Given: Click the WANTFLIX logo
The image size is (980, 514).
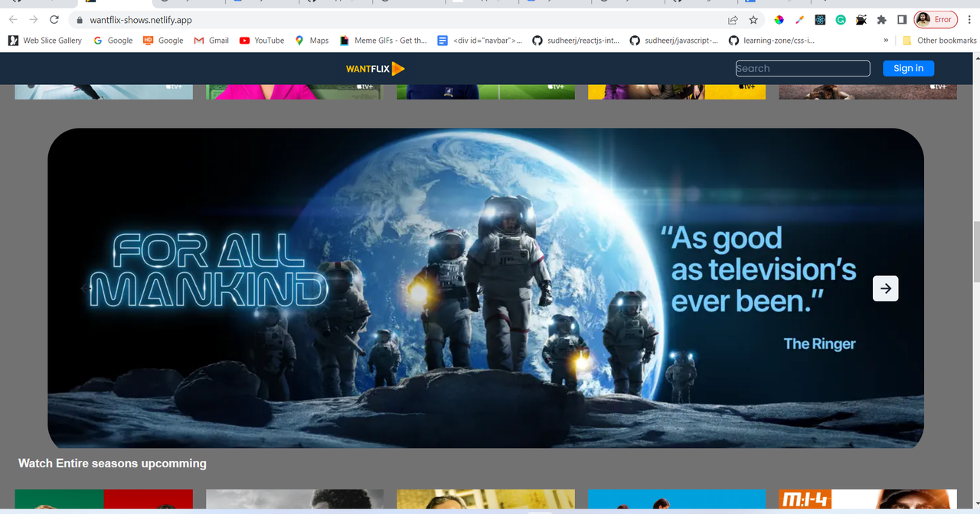Looking at the screenshot, I should tap(375, 69).
